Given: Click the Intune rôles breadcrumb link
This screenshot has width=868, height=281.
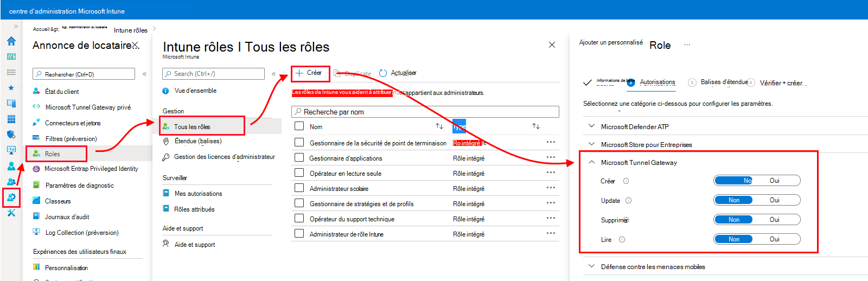Looking at the screenshot, I should pos(131,30).
